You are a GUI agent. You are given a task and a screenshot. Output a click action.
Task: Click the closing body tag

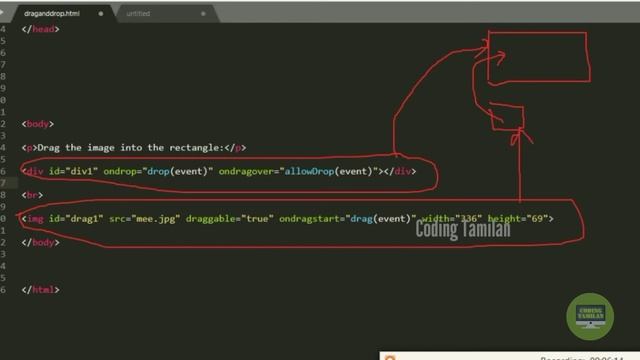pos(40,242)
